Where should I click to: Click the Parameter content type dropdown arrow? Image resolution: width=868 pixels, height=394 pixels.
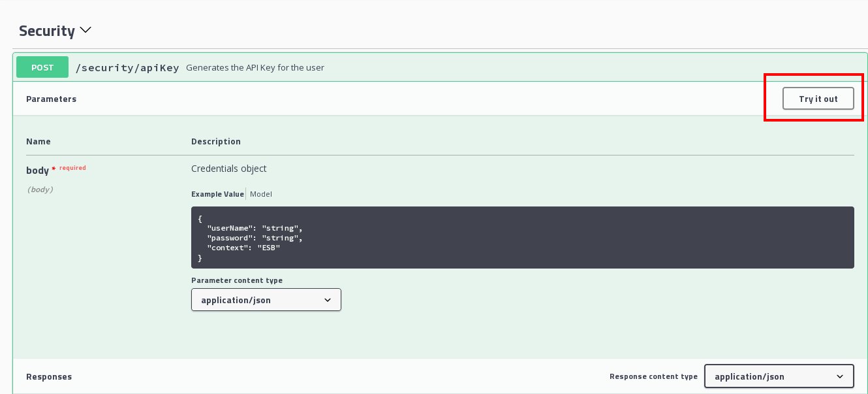[x=328, y=300]
